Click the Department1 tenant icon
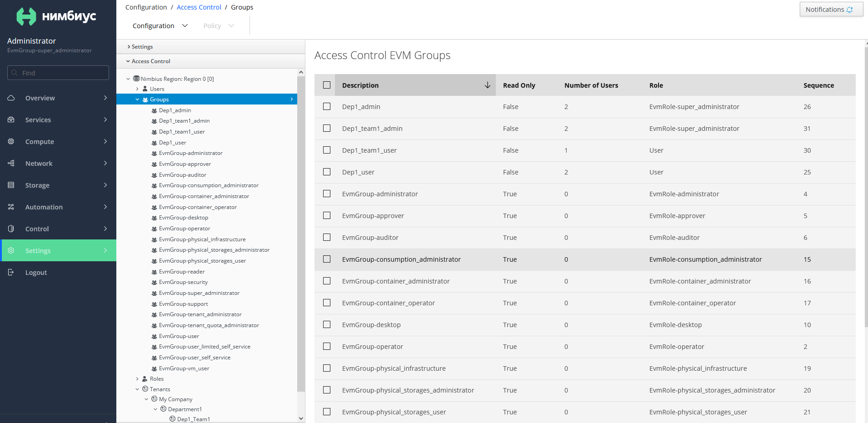The image size is (868, 423). click(164, 409)
